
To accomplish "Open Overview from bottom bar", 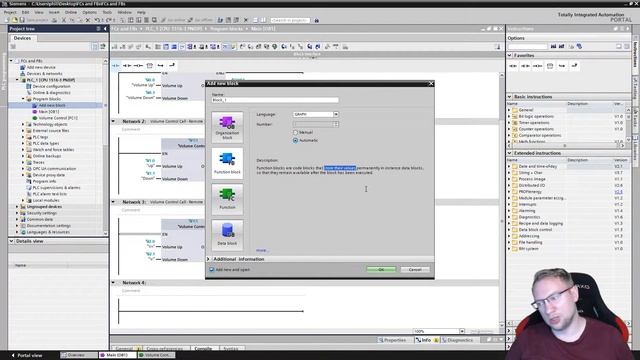I will [79, 355].
